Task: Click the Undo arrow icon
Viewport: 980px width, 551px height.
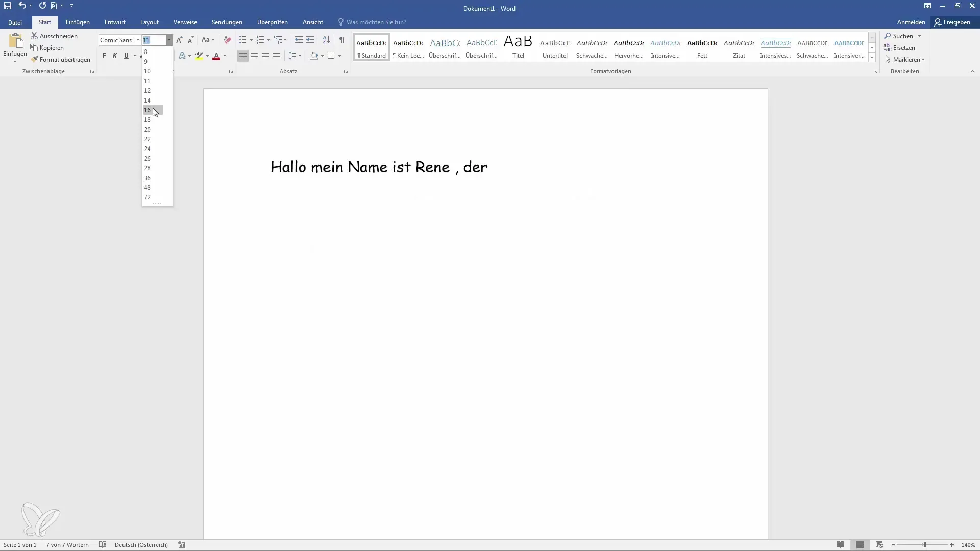Action: (x=22, y=6)
